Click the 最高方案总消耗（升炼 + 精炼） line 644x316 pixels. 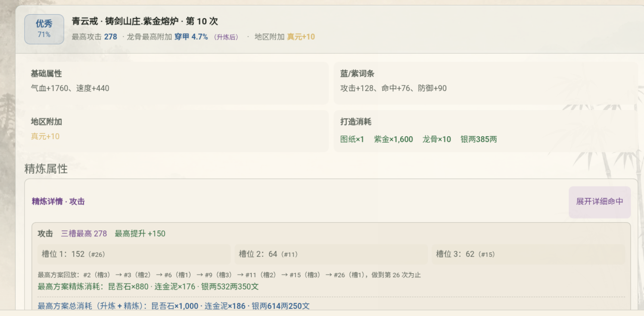174,306
